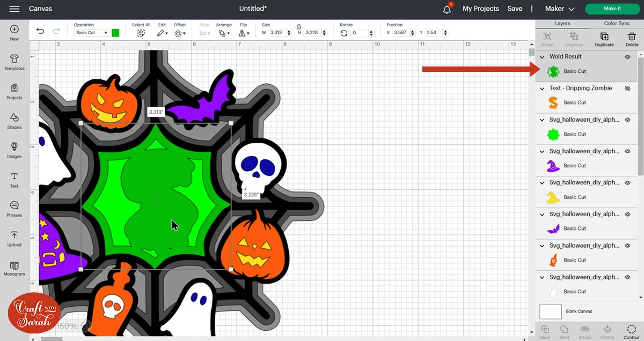
Task: Open the hamburger main menu
Action: tap(14, 9)
